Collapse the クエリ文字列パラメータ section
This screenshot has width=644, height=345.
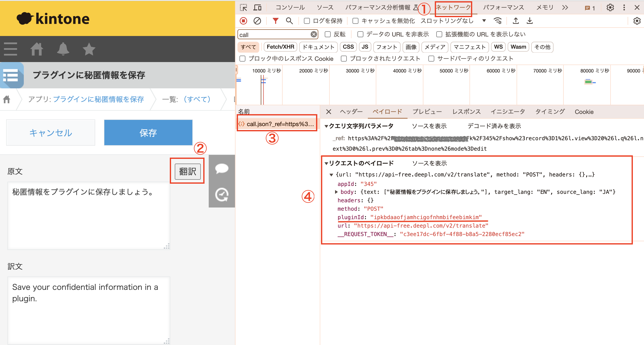(326, 126)
